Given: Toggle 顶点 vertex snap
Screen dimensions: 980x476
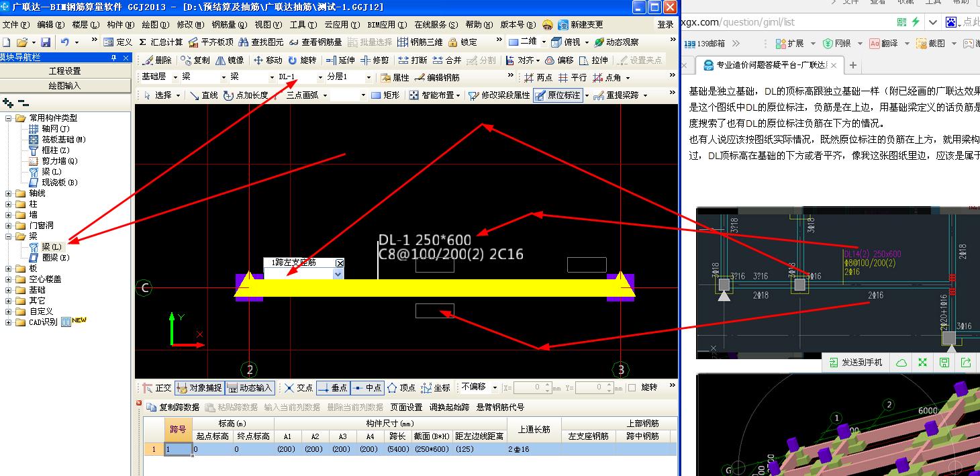Looking at the screenshot, I should coord(401,388).
